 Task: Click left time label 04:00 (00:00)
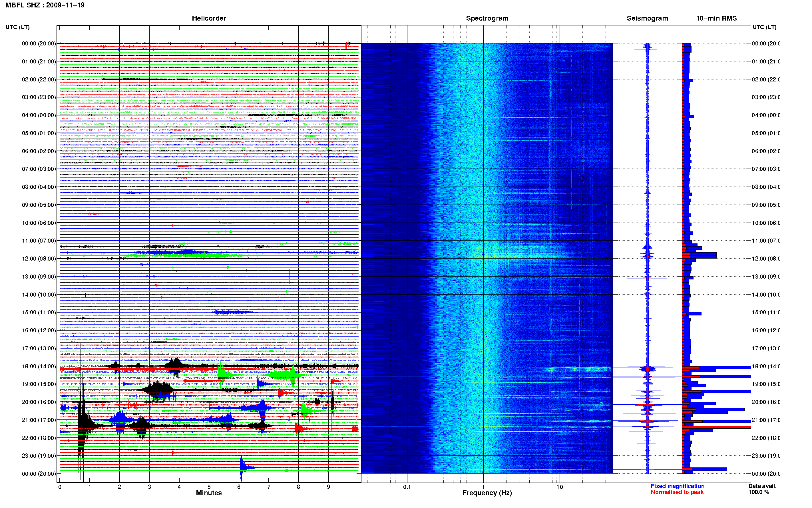point(39,115)
